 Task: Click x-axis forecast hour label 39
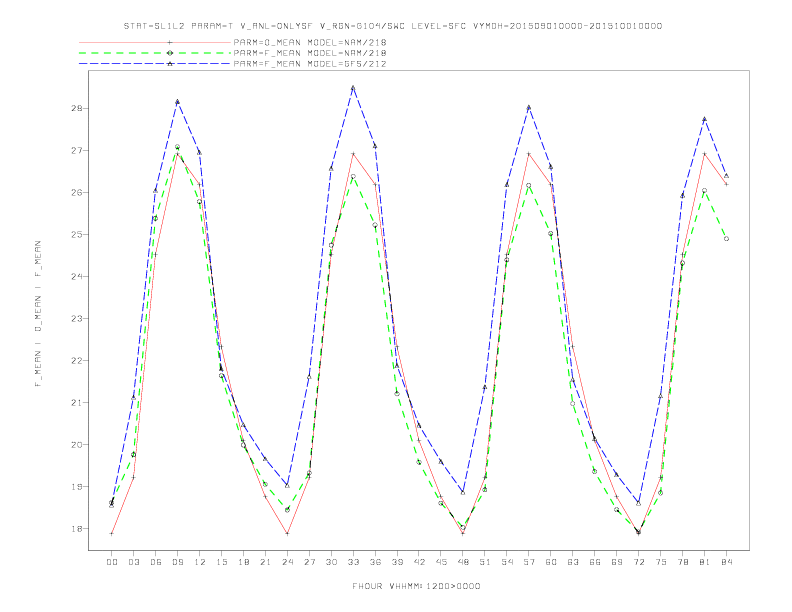click(x=397, y=562)
